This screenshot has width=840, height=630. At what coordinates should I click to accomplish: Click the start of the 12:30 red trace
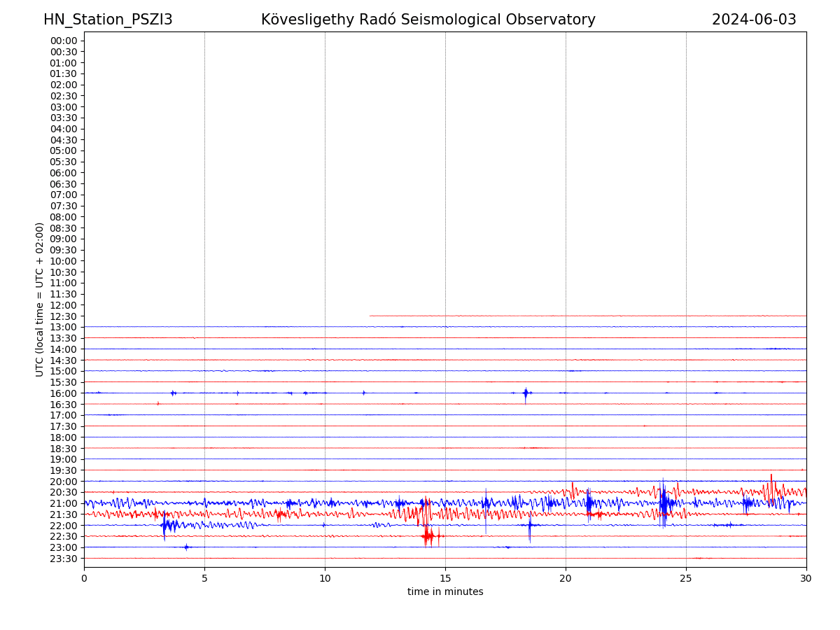(x=371, y=316)
